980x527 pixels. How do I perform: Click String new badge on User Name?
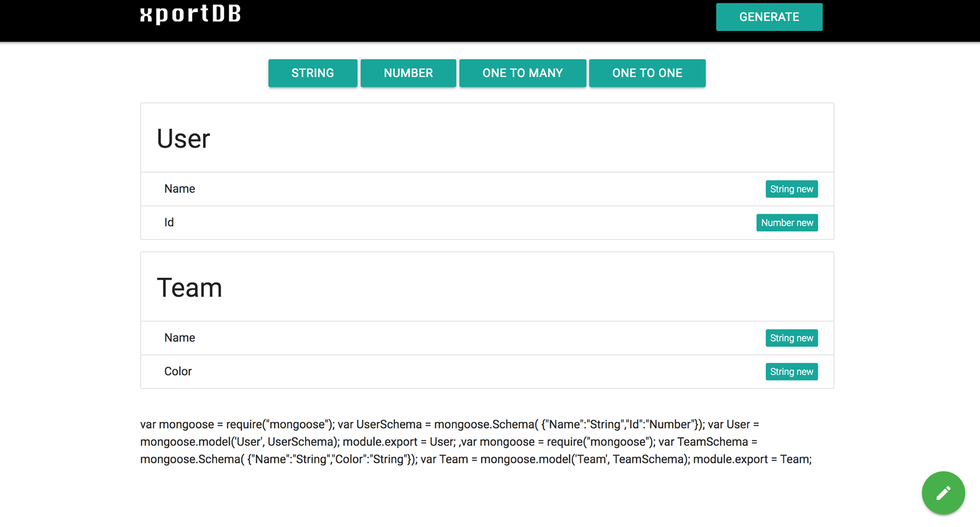coord(791,189)
